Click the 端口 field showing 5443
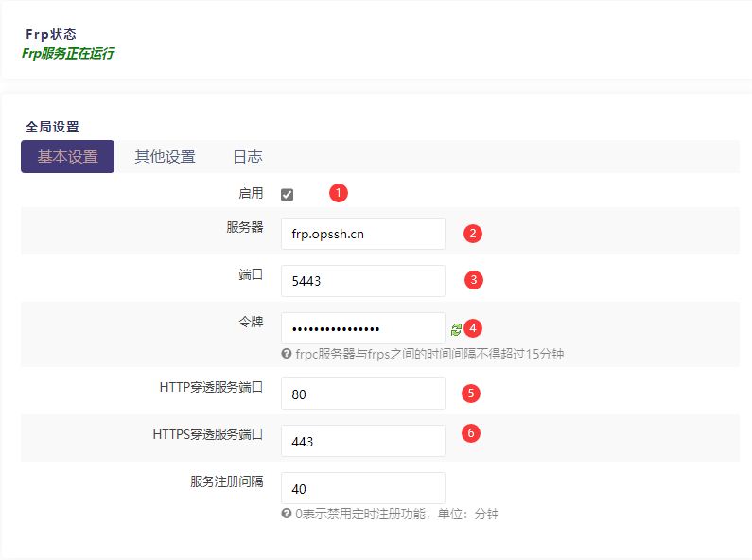The width and height of the screenshot is (752, 560). [363, 281]
